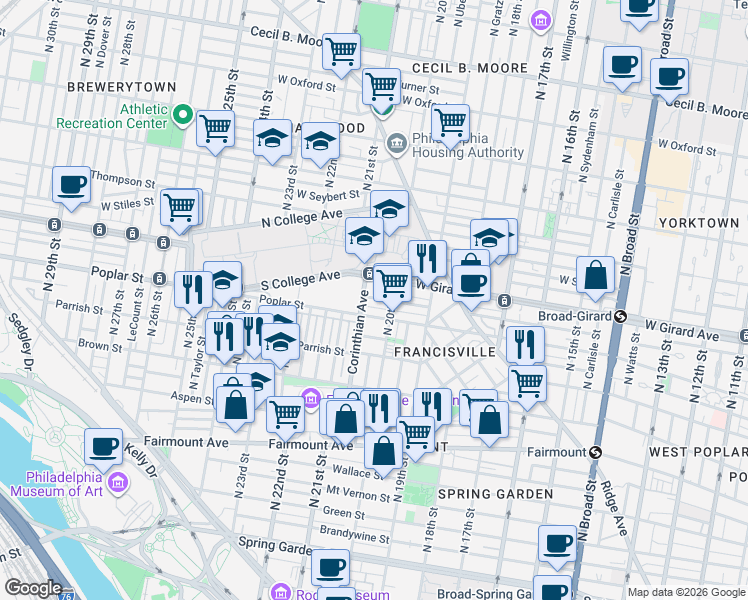Screen dimensions: 748x600
Task: Click the transit stop icon at N 29th St
Action: (x=55, y=224)
